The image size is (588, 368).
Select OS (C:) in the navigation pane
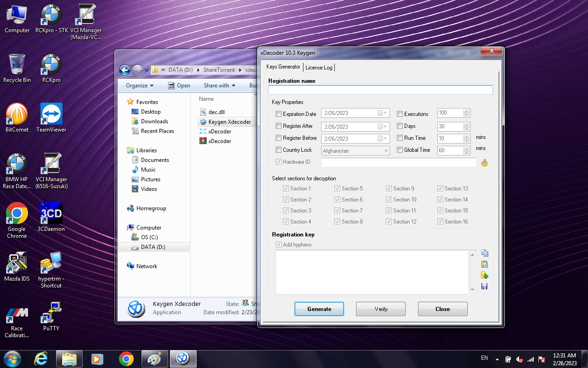(x=149, y=237)
